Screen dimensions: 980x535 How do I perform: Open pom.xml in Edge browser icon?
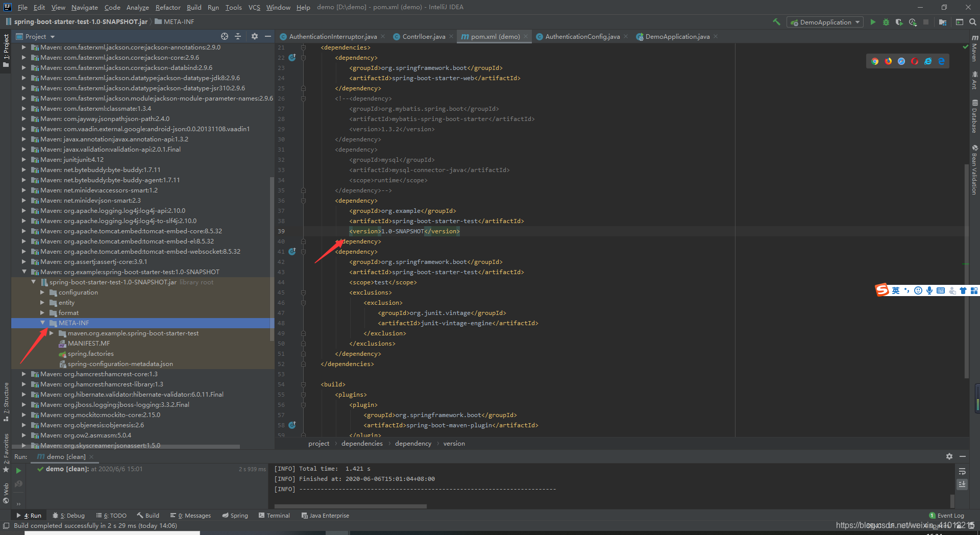coord(941,61)
